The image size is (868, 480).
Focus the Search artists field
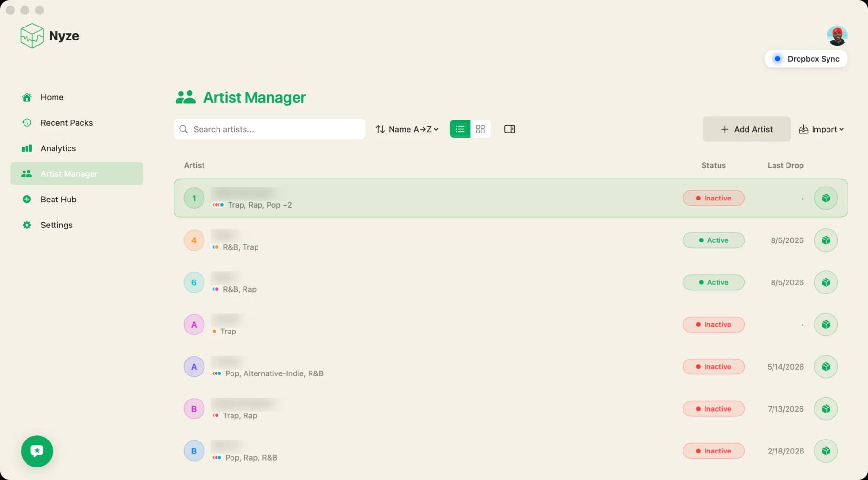[x=269, y=129]
